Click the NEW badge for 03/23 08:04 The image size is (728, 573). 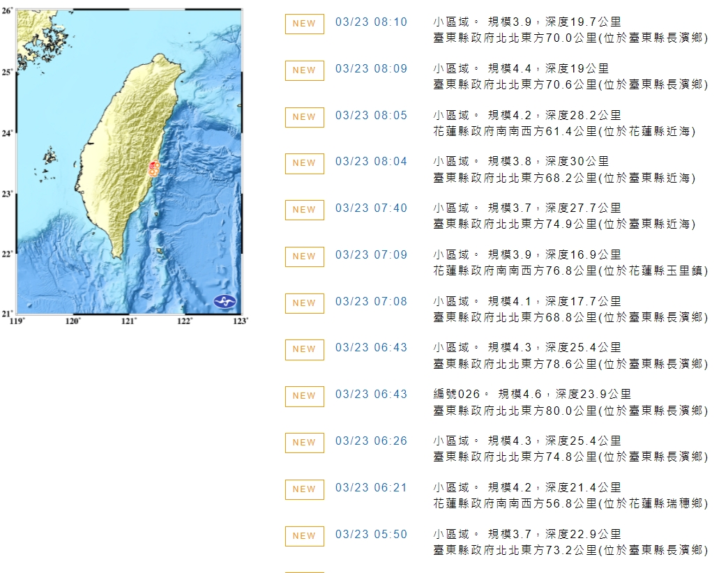[305, 163]
